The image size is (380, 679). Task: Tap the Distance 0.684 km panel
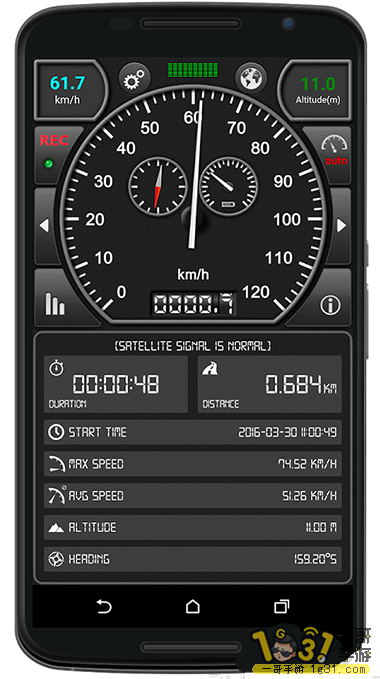(269, 384)
